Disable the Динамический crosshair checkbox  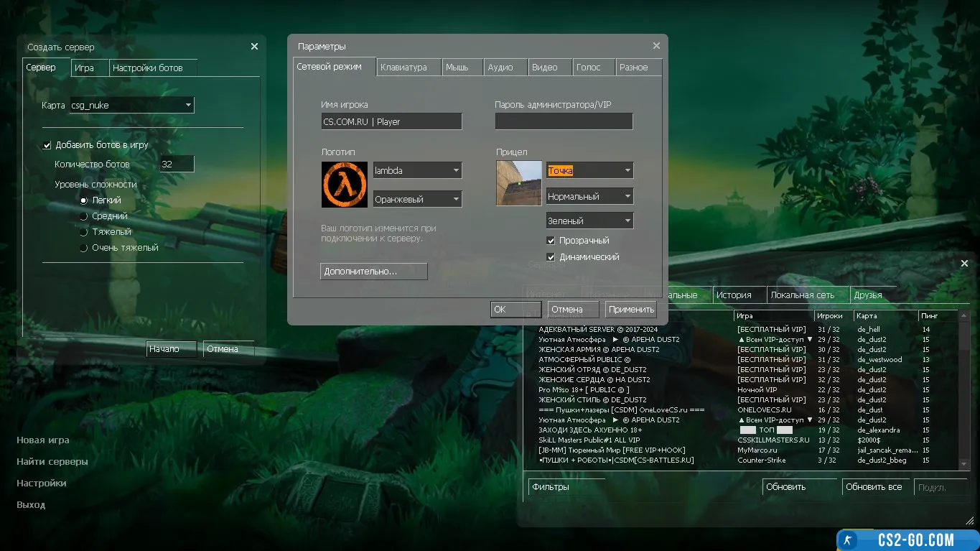(551, 257)
